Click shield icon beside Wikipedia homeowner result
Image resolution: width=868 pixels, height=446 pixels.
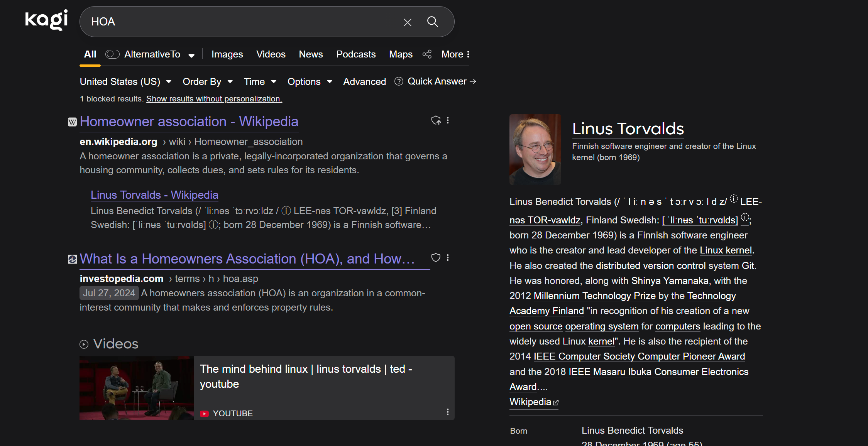436,120
